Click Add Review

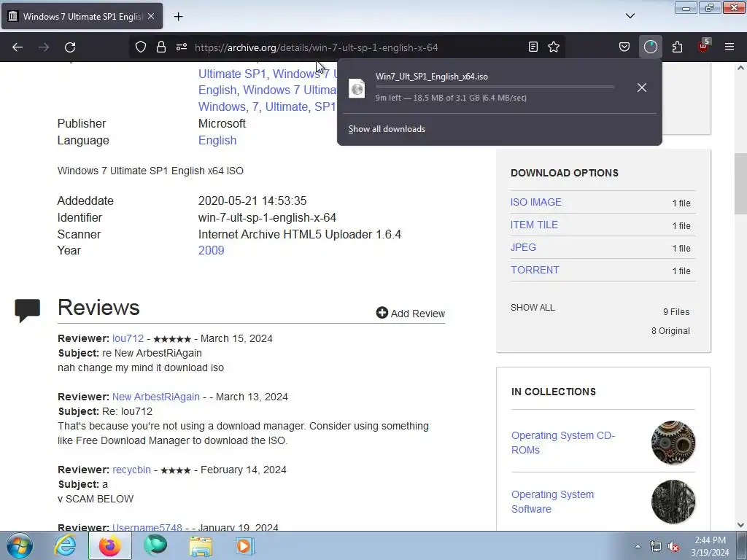click(411, 314)
